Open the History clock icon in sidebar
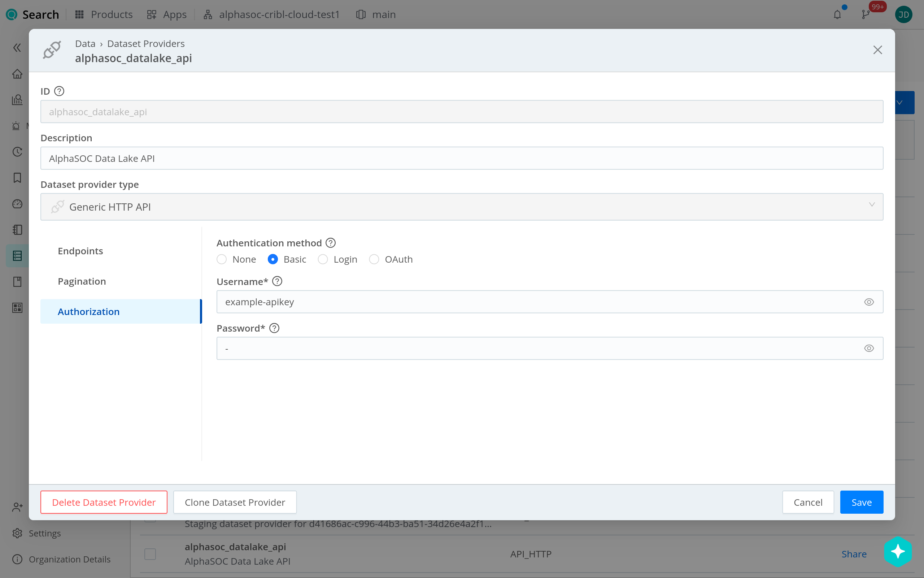 tap(17, 152)
